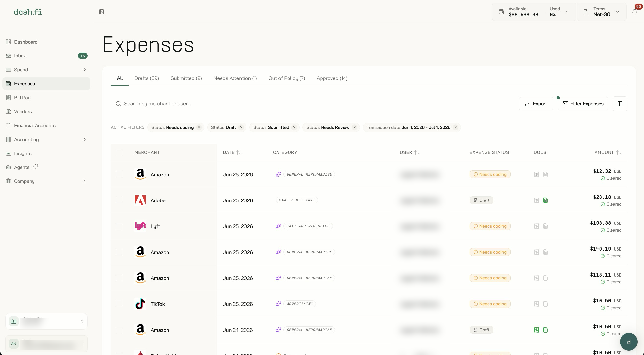Click the Amazon logo in the $12.32 row
Image resolution: width=644 pixels, height=355 pixels.
click(x=140, y=174)
